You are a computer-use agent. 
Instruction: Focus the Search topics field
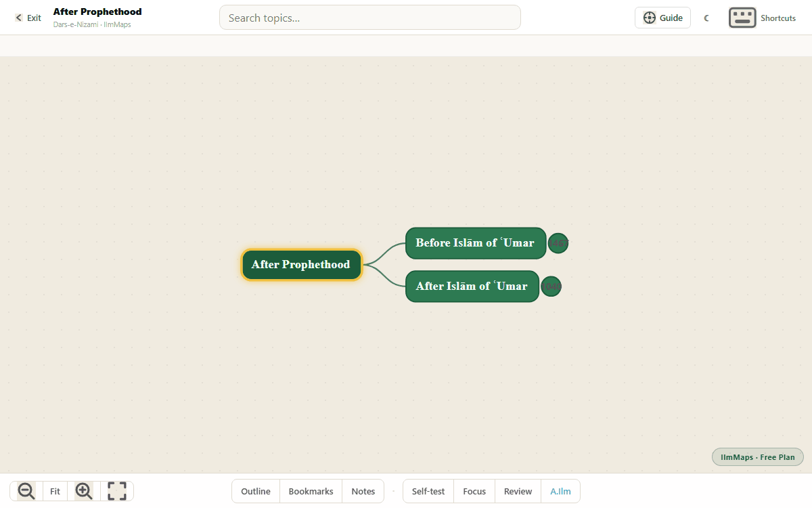point(369,18)
